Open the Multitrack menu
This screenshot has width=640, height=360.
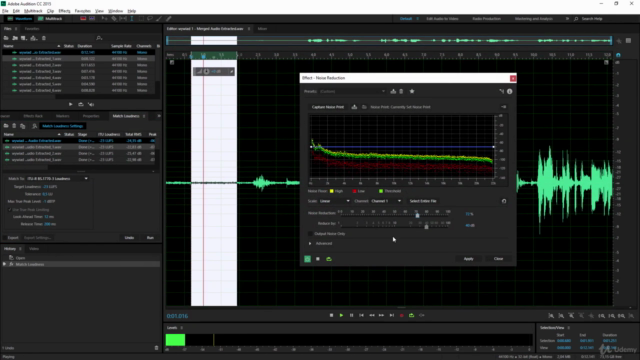tap(33, 11)
